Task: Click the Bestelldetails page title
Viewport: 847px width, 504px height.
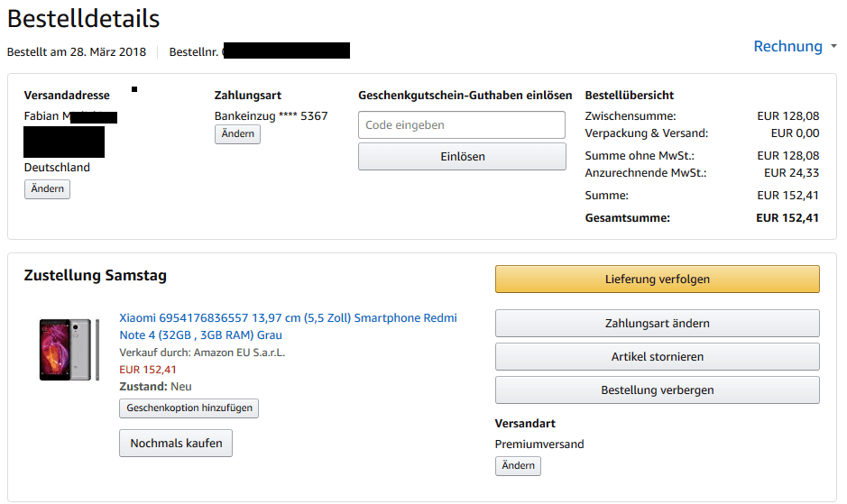Action: pos(84,19)
